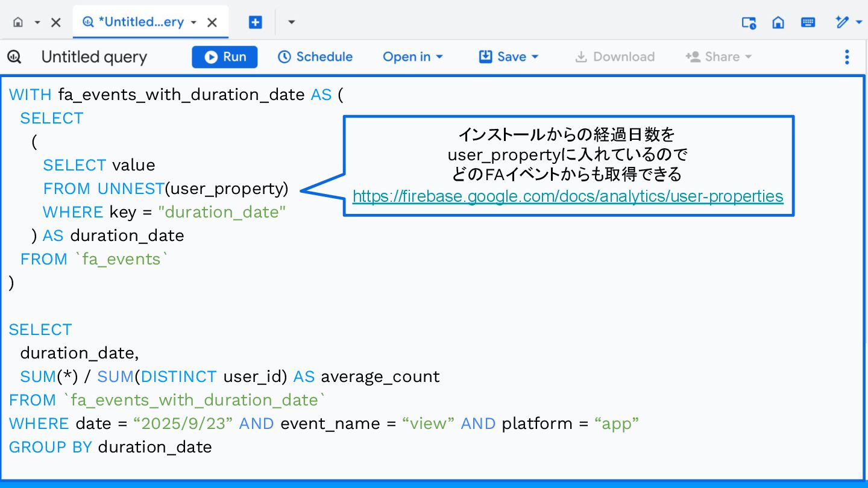Add a new query tab with plus icon
The image size is (868, 488).
point(256,22)
